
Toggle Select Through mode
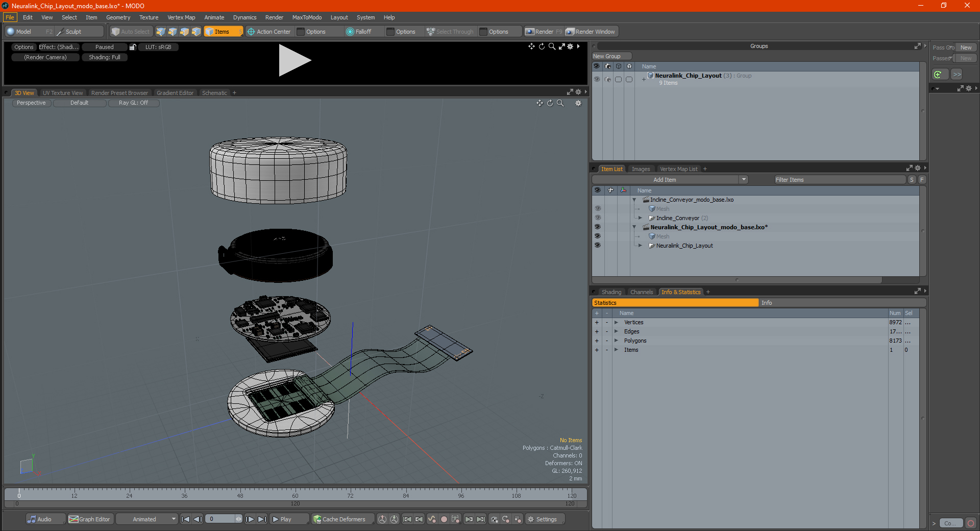(450, 32)
